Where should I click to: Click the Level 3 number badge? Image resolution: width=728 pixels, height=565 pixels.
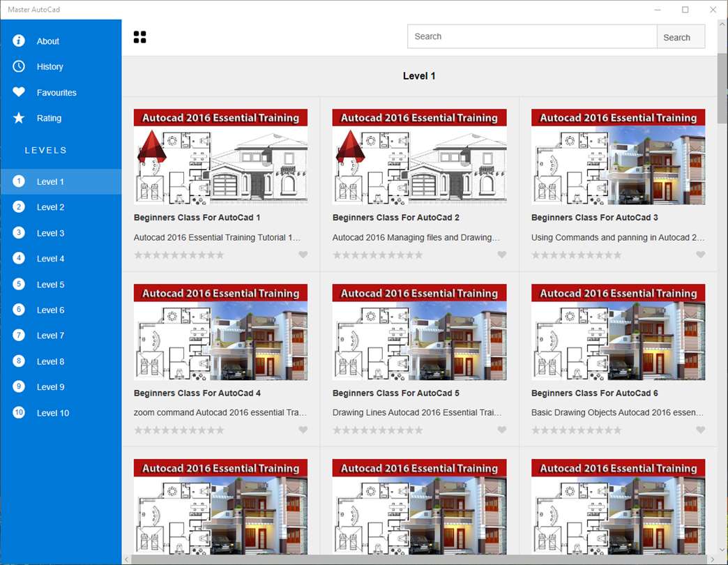tap(19, 232)
